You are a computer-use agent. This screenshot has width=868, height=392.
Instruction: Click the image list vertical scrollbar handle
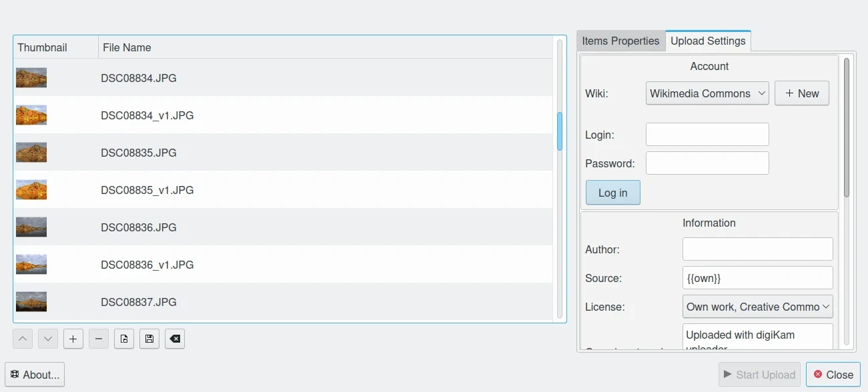(x=560, y=131)
